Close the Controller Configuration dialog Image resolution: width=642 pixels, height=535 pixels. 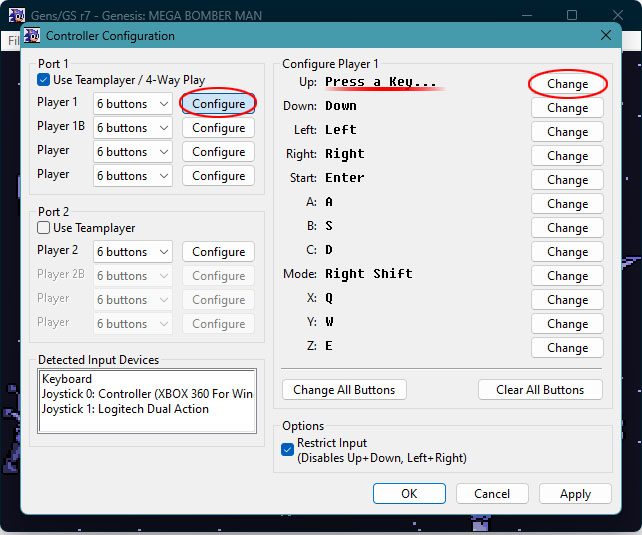tap(605, 35)
